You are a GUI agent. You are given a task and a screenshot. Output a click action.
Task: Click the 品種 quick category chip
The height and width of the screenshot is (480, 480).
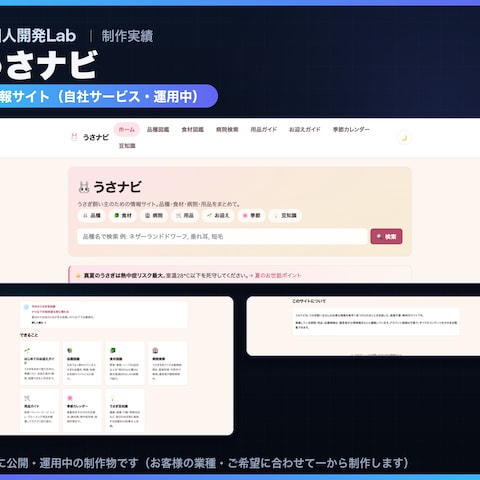pos(92,215)
